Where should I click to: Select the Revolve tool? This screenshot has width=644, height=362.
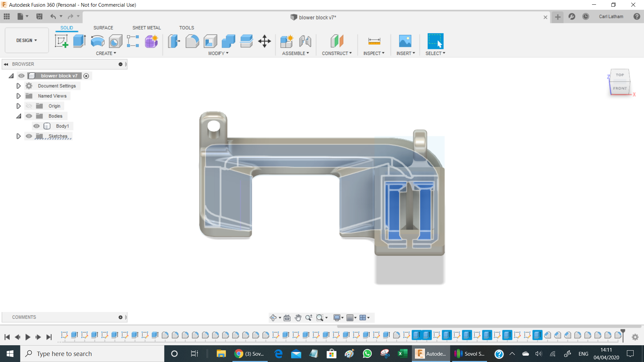pyautogui.click(x=98, y=41)
